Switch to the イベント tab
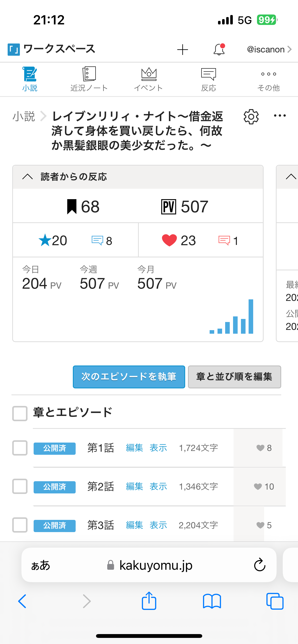The image size is (298, 644). tap(149, 79)
